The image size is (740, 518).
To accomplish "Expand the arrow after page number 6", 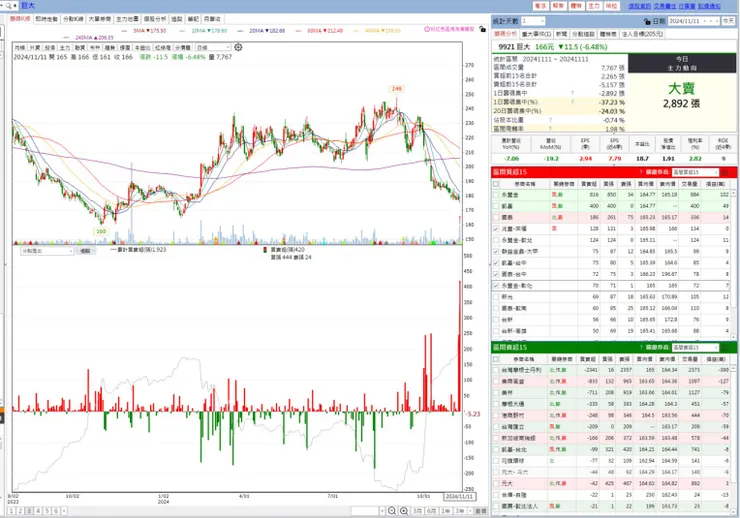I will [64, 511].
